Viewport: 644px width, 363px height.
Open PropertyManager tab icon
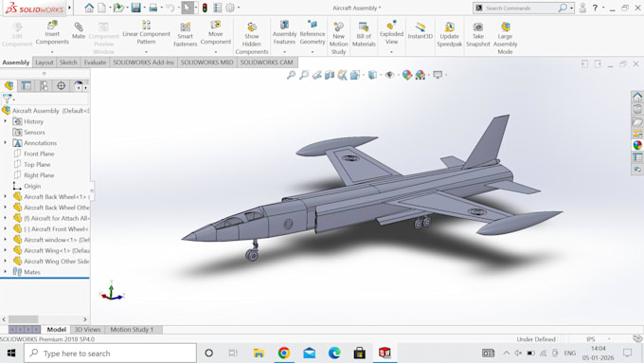click(x=27, y=85)
